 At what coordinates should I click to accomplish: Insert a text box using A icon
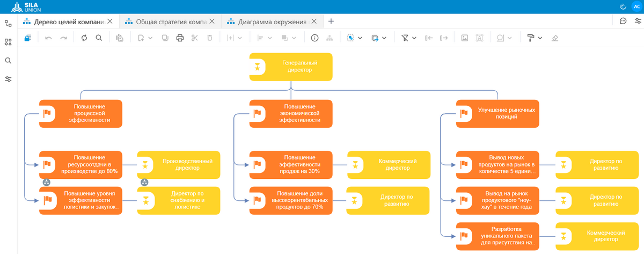479,38
